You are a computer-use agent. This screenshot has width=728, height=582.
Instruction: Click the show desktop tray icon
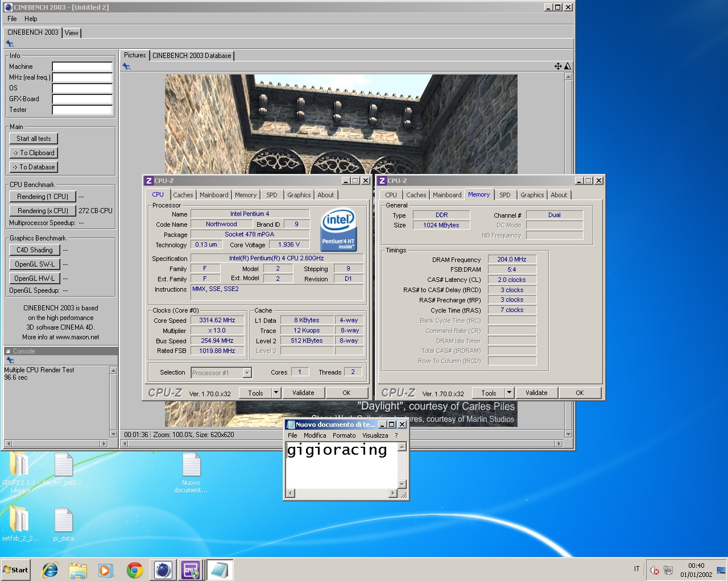721,570
